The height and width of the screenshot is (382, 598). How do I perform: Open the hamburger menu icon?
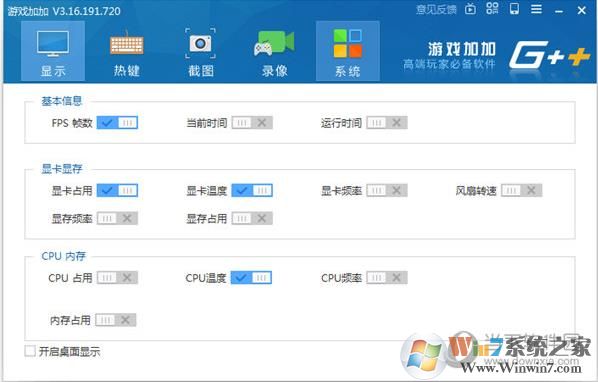click(x=537, y=9)
